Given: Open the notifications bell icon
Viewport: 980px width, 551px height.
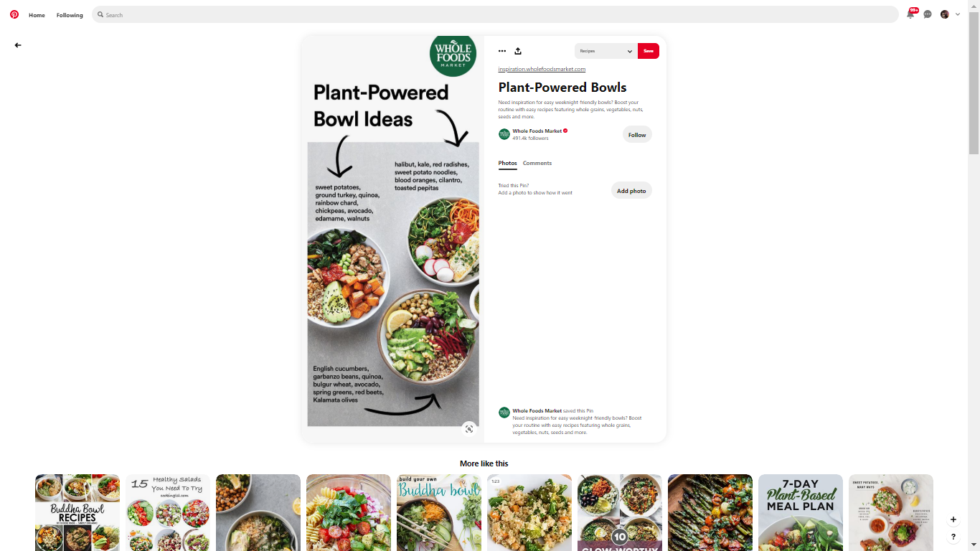Looking at the screenshot, I should (x=910, y=14).
